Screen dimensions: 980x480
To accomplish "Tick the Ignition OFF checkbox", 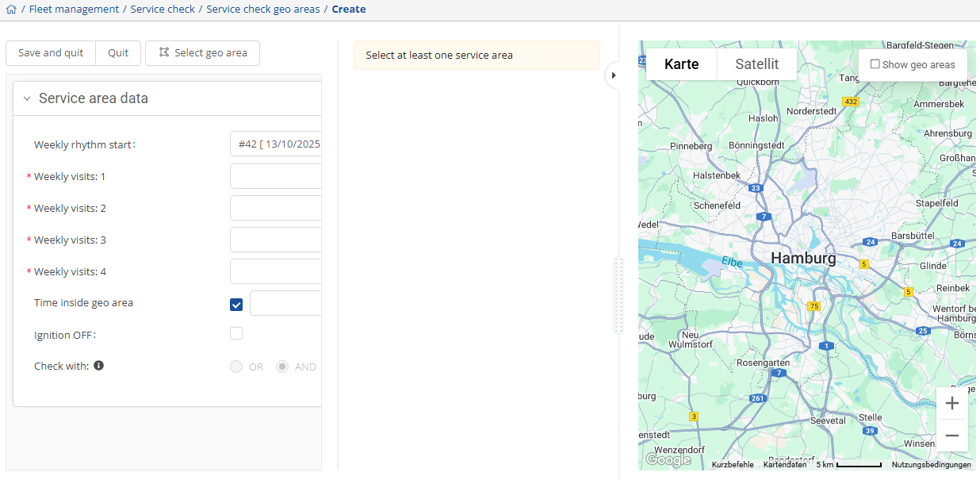I will tap(236, 334).
